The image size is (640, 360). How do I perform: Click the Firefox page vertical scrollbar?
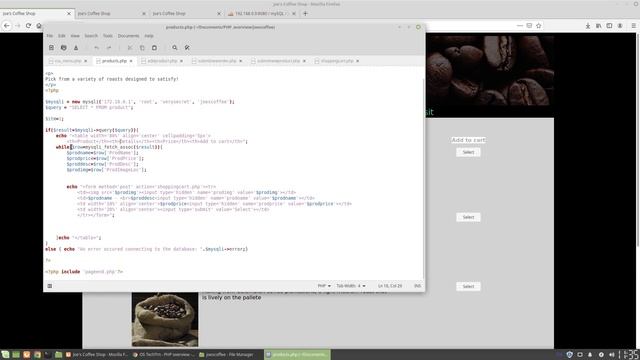[638, 139]
